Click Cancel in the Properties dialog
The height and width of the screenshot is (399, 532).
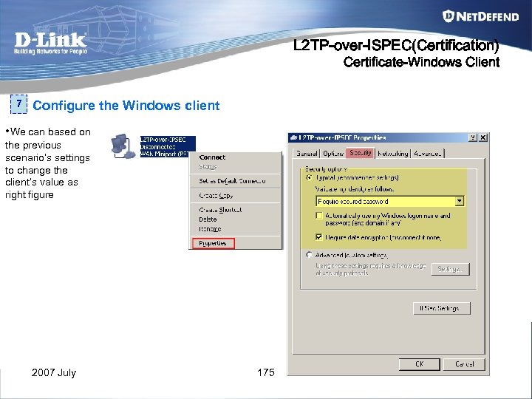point(464,364)
